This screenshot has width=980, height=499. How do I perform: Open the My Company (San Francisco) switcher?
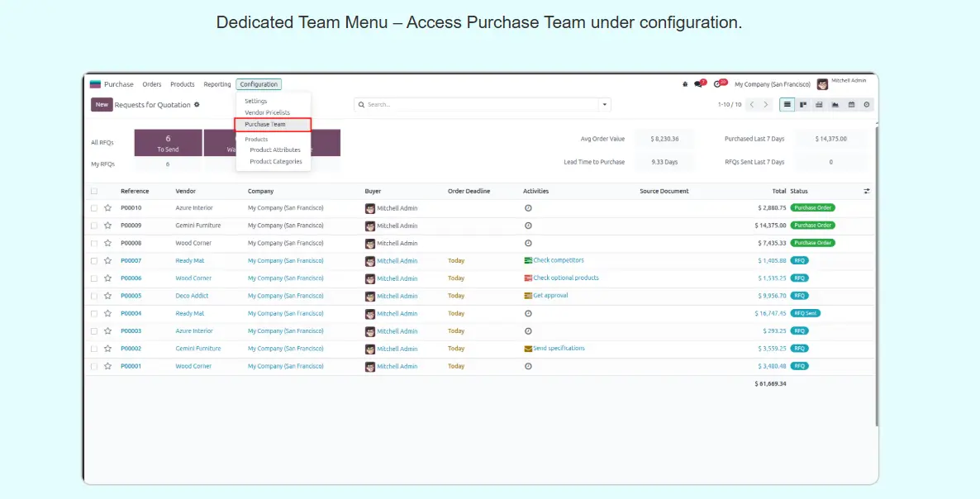point(773,84)
